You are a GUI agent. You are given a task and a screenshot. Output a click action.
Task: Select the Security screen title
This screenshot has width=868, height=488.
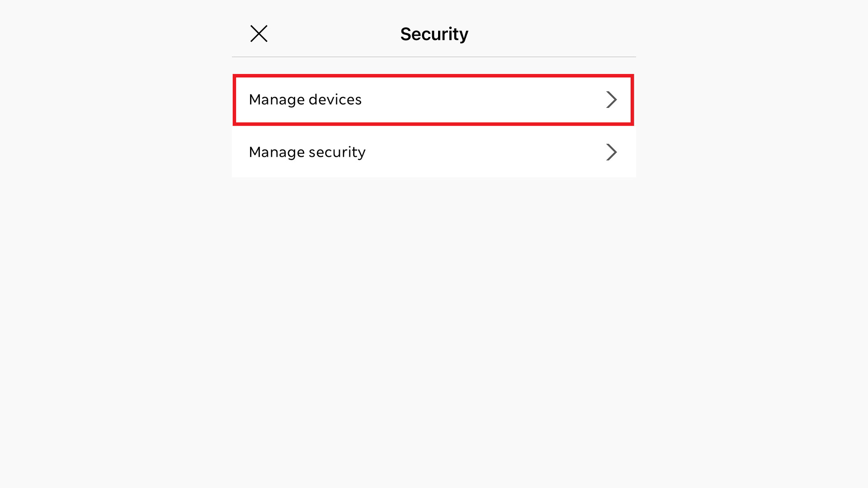434,33
